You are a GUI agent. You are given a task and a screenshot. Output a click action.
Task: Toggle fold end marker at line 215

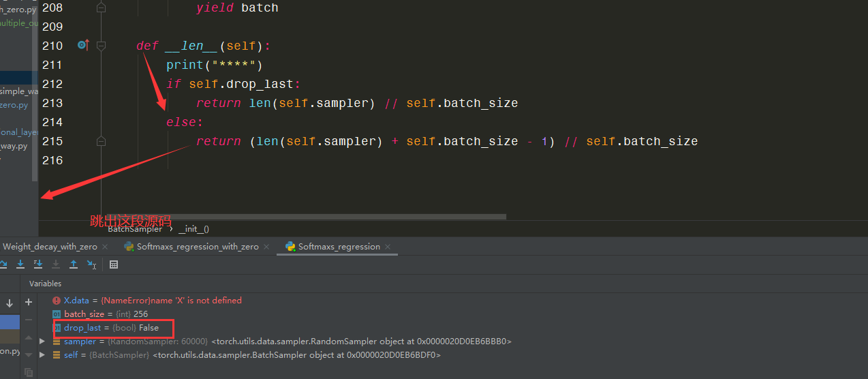tap(102, 141)
